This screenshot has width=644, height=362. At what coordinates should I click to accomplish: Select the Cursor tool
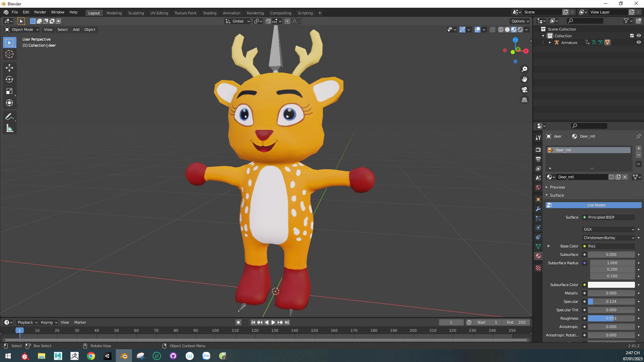click(x=9, y=54)
